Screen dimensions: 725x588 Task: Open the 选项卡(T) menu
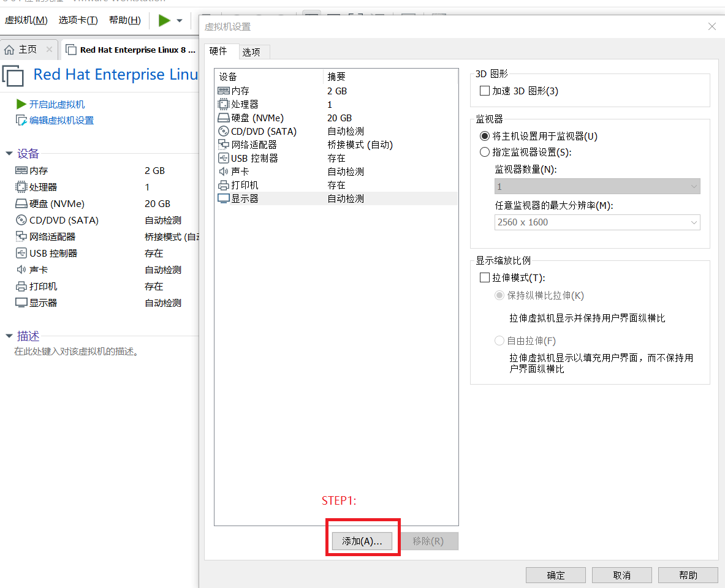[x=78, y=20]
